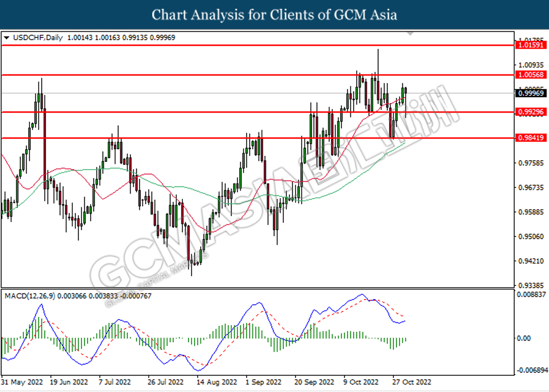Click the 0.008837 MACD scale value
The image size is (549, 392).
coord(531,294)
